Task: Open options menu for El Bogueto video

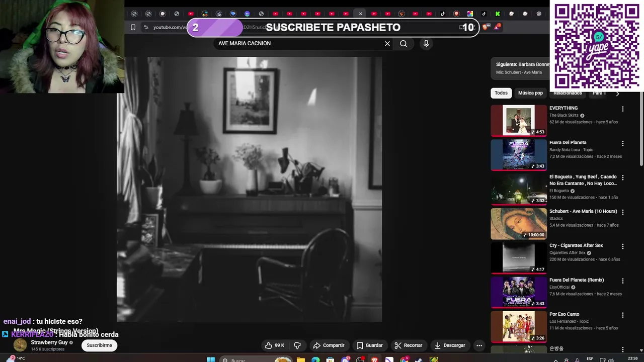Action: point(622,177)
